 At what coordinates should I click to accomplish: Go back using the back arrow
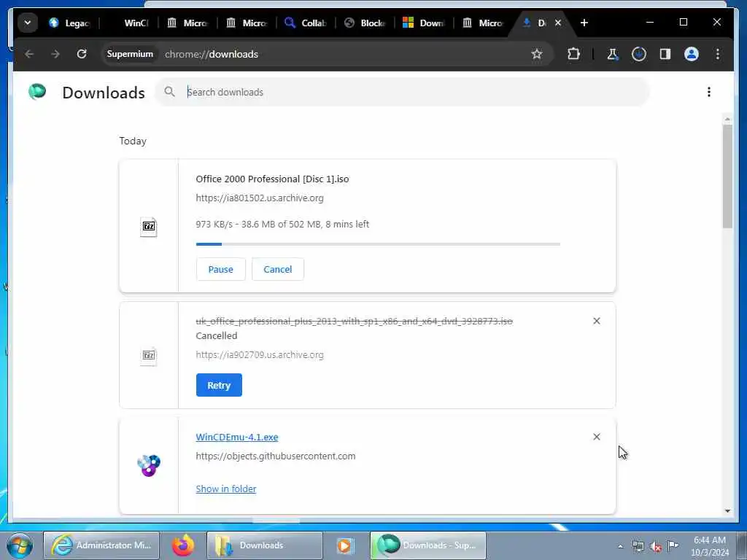click(x=29, y=54)
